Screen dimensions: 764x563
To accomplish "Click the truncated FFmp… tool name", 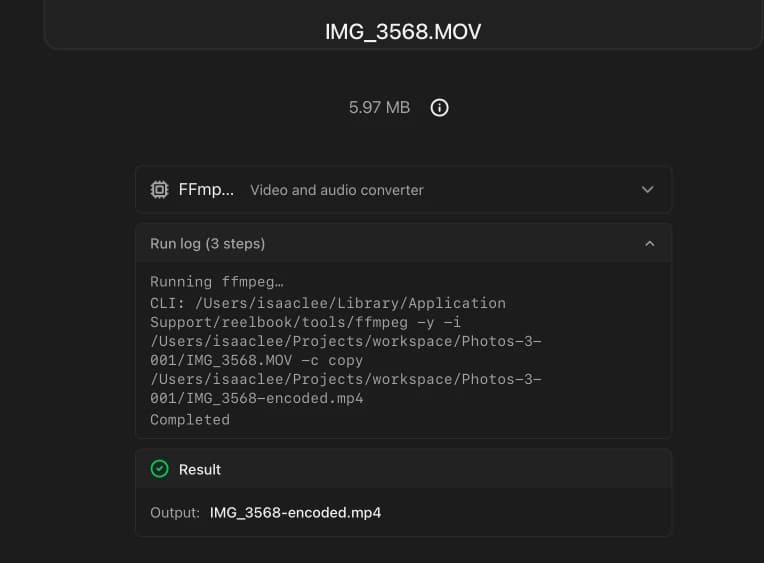I will 206,190.
